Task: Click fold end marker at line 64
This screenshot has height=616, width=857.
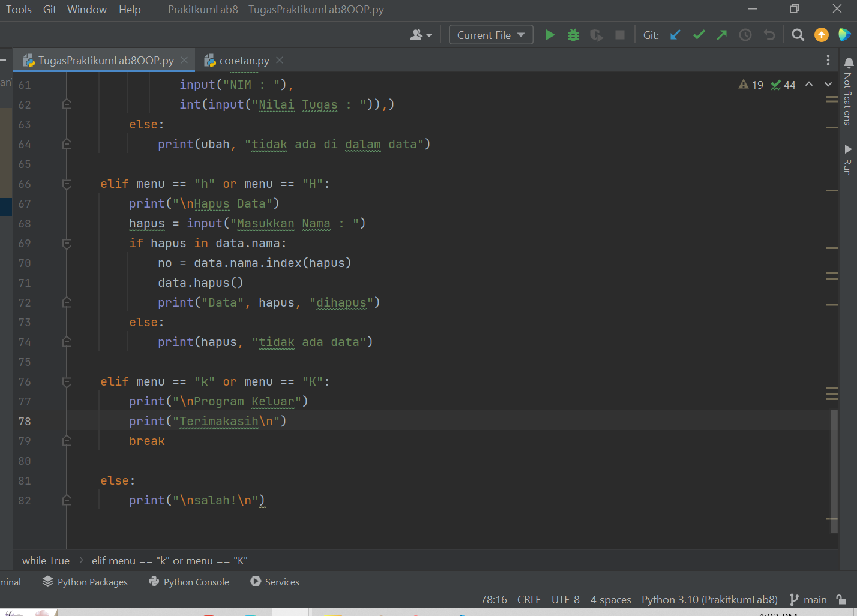Action: tap(67, 144)
